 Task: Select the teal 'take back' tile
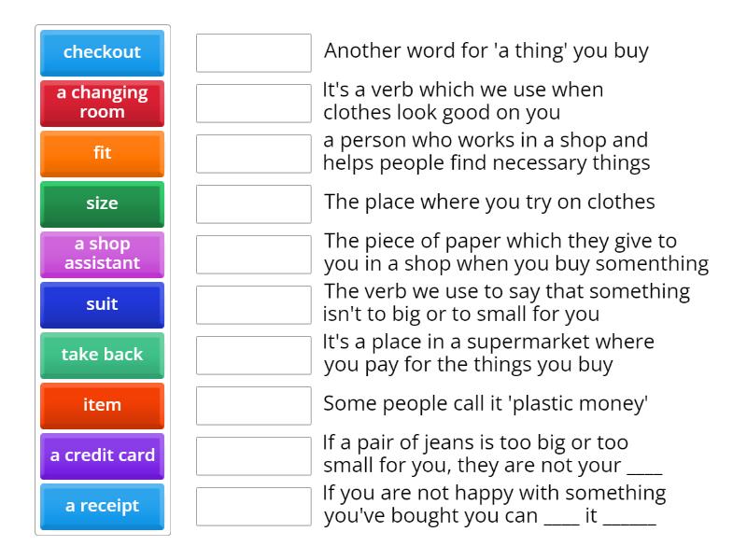tap(102, 355)
